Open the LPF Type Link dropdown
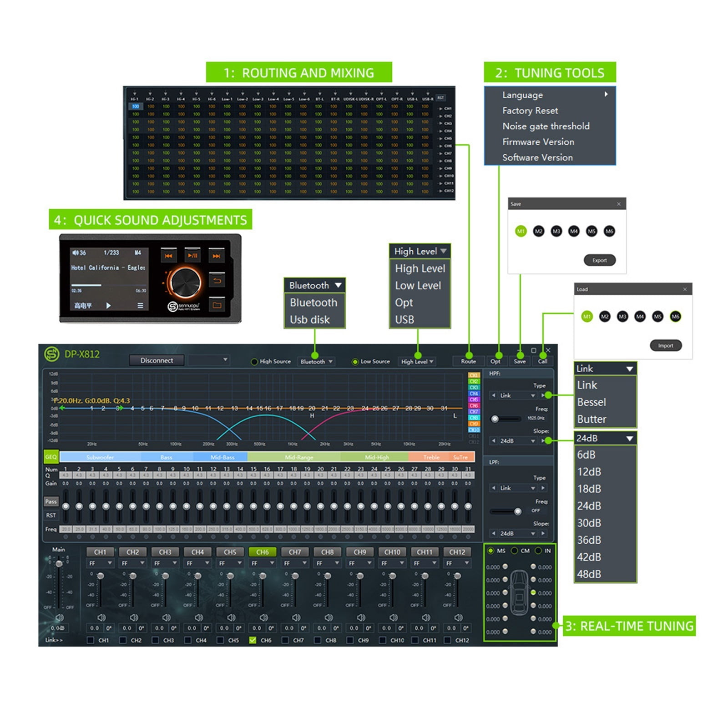Viewport: 728px width, 728px height. coord(518,488)
